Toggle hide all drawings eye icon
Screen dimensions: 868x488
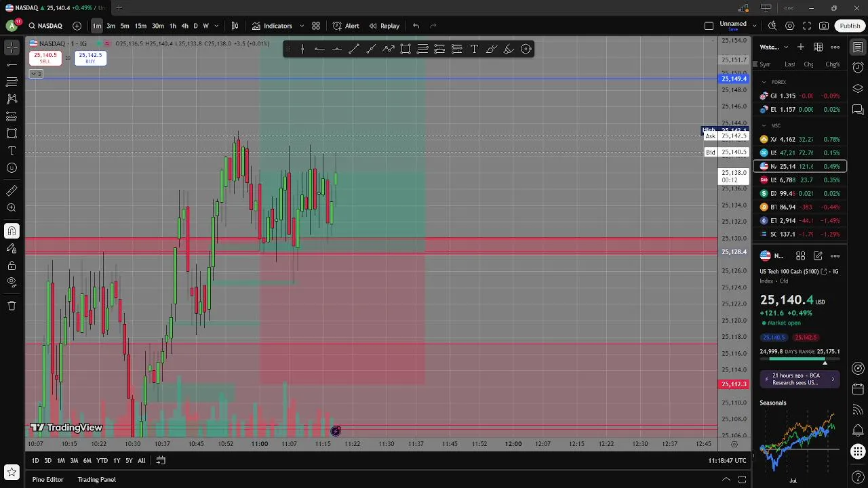coord(12,282)
